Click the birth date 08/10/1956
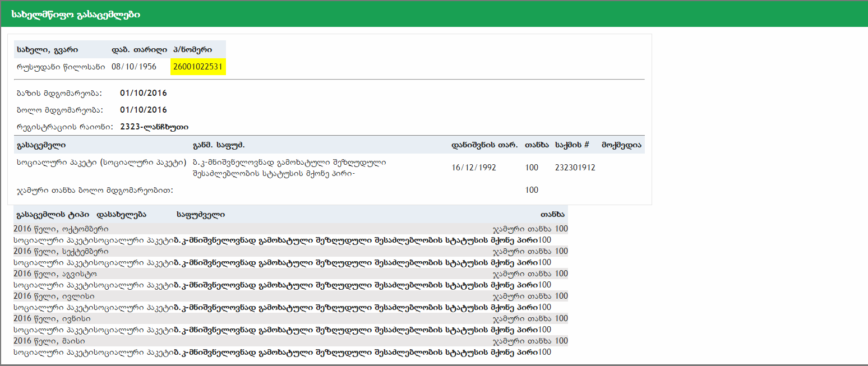This screenshot has height=366, width=868. 134,67
